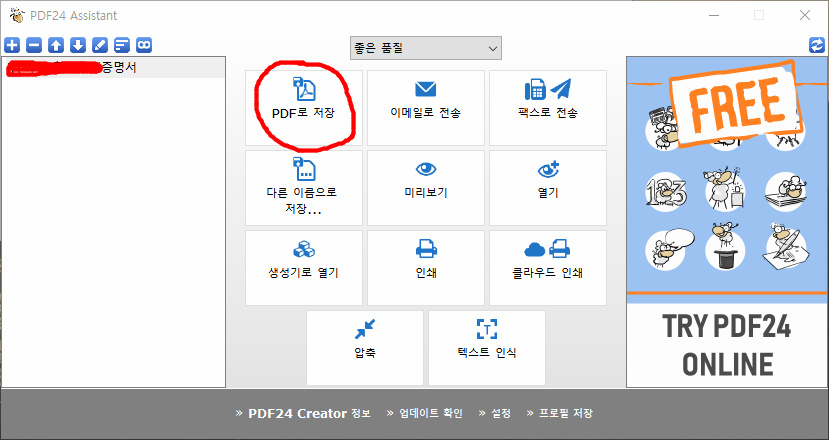Click the 열기 open button
829x440 pixels.
(x=548, y=188)
